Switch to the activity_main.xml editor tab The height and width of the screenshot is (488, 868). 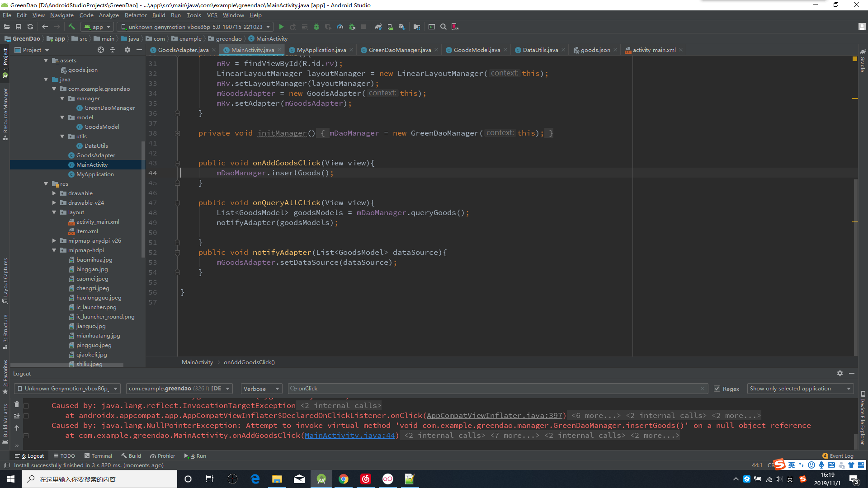(x=654, y=50)
